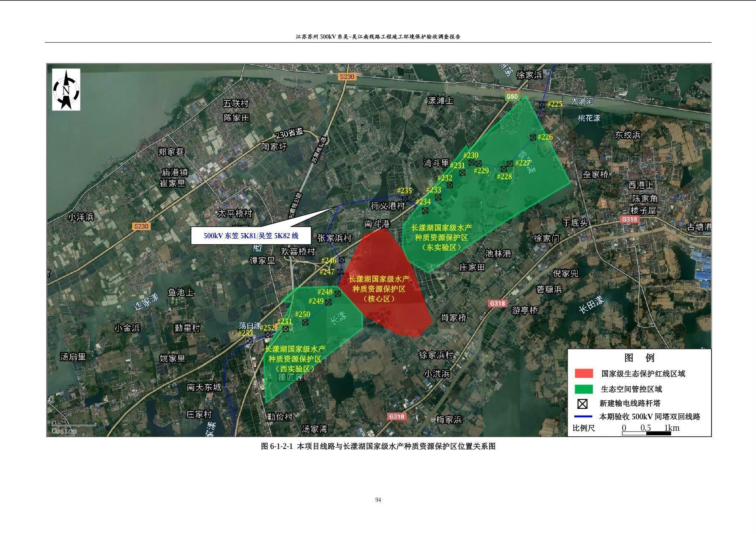Click tower marker symbol beside #226
Image resolution: width=756 pixels, height=534 pixels.
coord(533,137)
